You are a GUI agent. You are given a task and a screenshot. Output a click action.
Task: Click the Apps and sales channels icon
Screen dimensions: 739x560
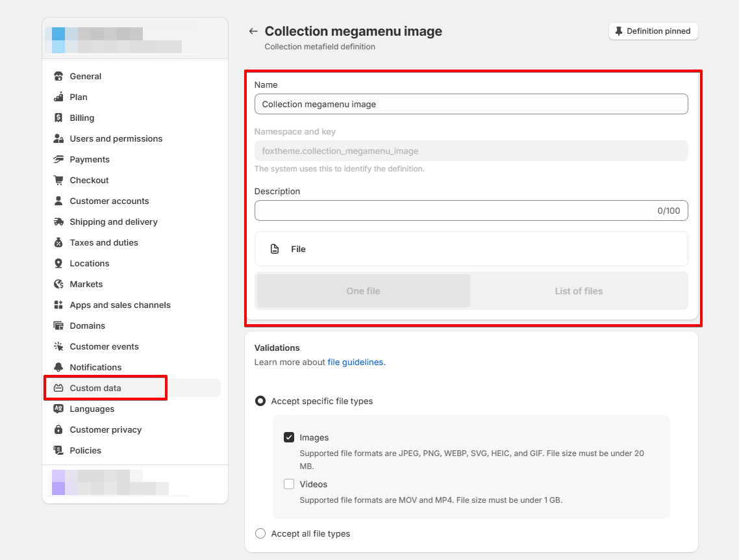tap(58, 305)
